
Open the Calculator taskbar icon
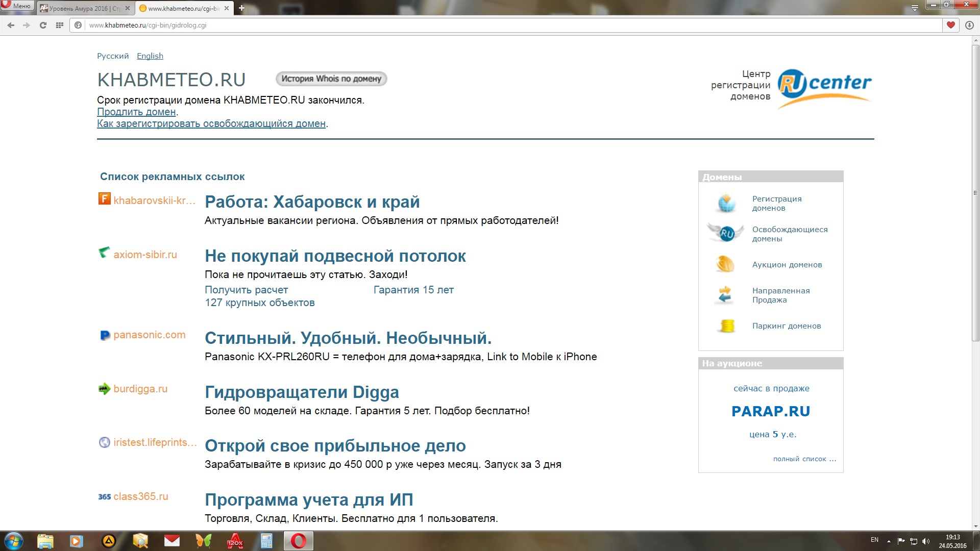pos(266,541)
